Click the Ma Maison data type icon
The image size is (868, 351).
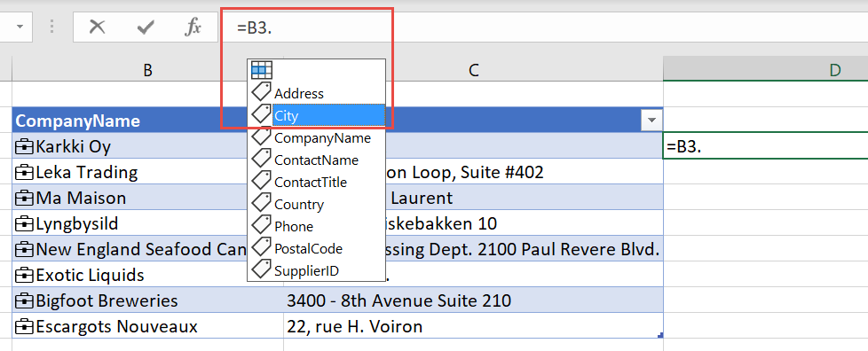pyautogui.click(x=24, y=198)
